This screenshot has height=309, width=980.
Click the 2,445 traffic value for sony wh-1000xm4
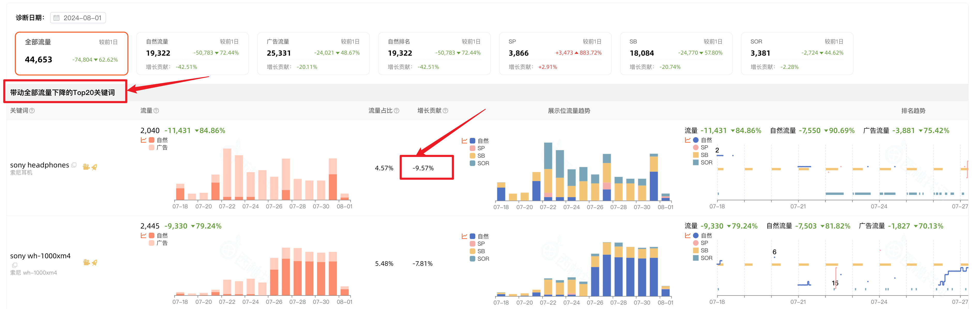point(150,226)
